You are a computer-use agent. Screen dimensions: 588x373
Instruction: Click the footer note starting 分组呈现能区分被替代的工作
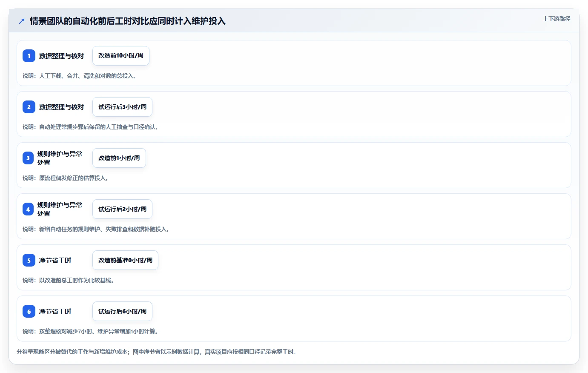pyautogui.click(x=156, y=352)
